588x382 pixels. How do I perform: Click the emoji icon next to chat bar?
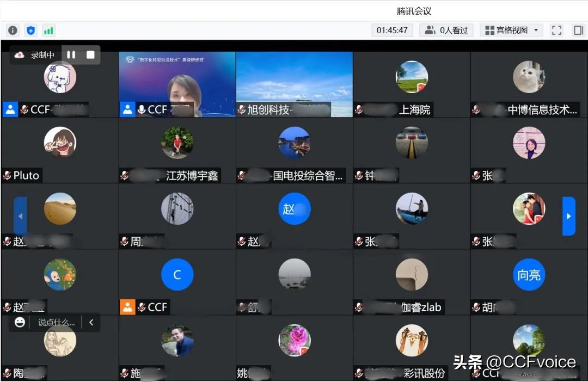(x=20, y=322)
